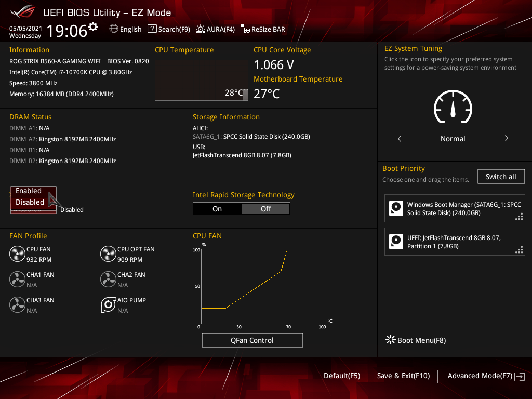Click the AURA lighting icon

click(200, 29)
